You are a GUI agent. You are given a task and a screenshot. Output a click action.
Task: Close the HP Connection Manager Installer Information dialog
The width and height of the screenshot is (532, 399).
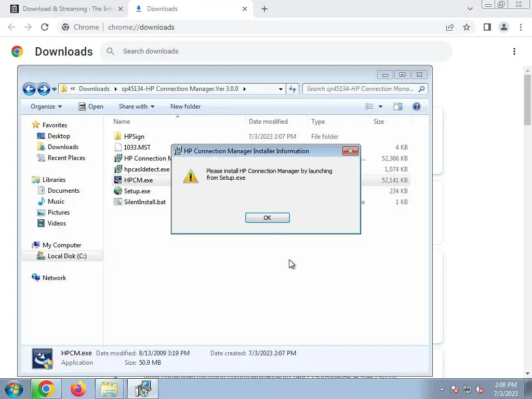pos(350,151)
